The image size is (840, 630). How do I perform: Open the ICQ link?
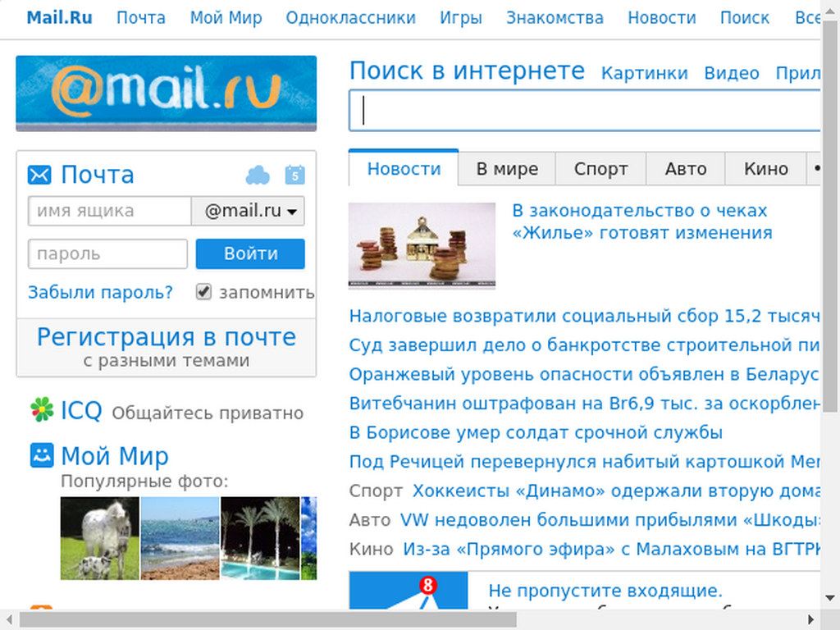(x=81, y=410)
